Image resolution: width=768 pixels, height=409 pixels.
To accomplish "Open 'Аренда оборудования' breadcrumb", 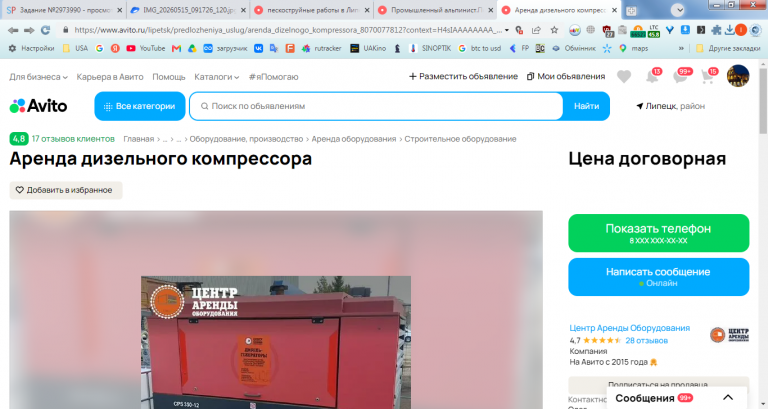I will pos(354,139).
